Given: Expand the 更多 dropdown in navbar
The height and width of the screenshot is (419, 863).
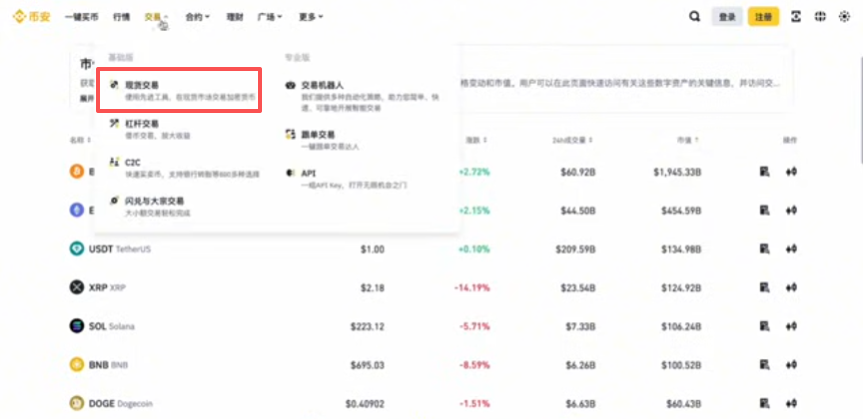Looking at the screenshot, I should pos(311,17).
